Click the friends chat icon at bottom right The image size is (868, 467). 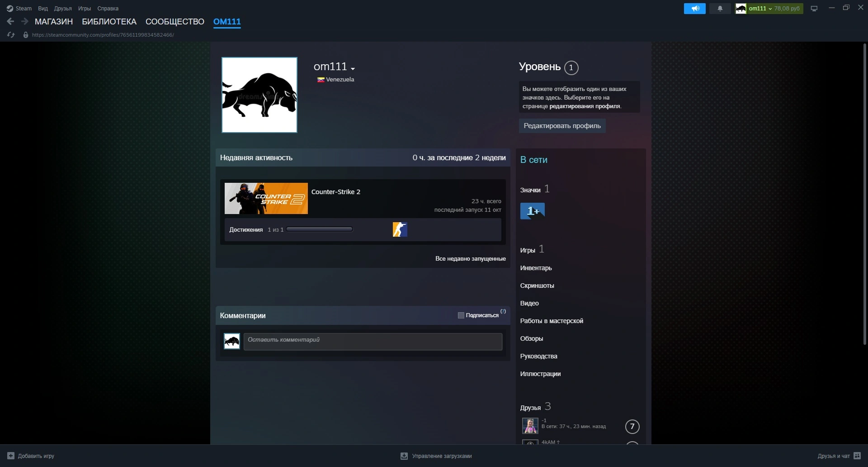(857, 456)
